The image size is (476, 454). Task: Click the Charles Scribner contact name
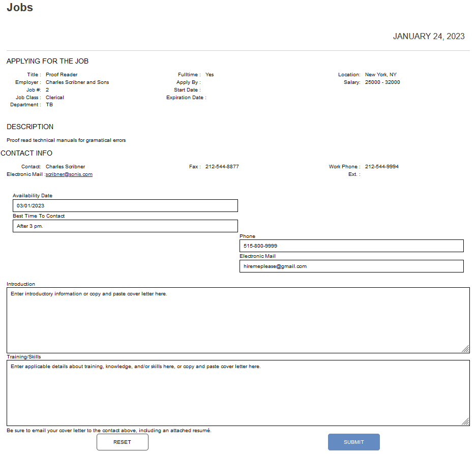pyautogui.click(x=65, y=166)
